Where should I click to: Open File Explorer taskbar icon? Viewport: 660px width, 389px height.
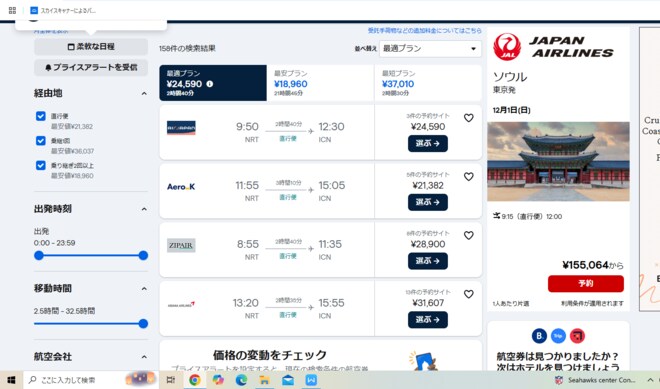[x=264, y=380]
